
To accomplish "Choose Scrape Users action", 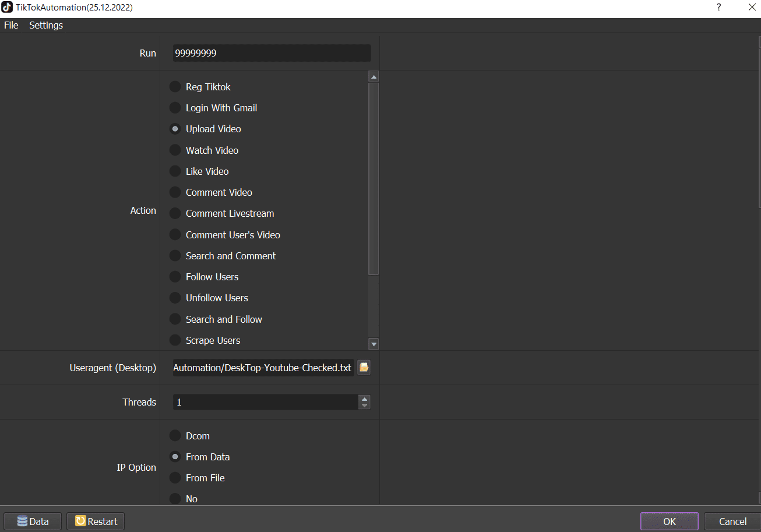I will 205,340.
